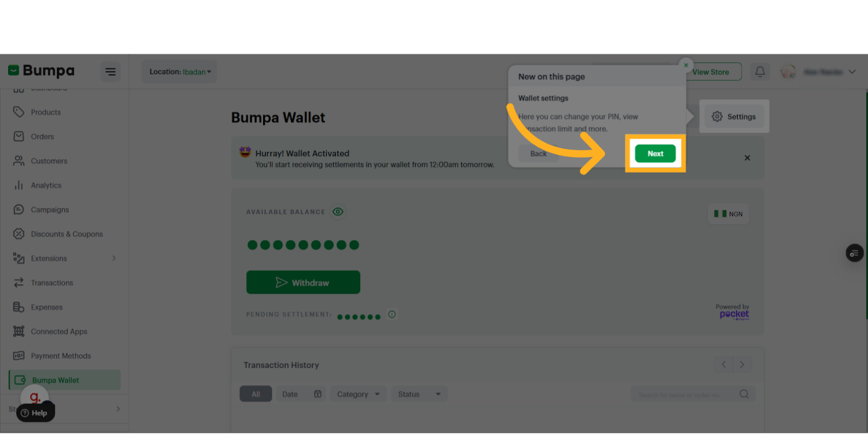
Task: Open the Category filter dropdown
Action: [358, 394]
